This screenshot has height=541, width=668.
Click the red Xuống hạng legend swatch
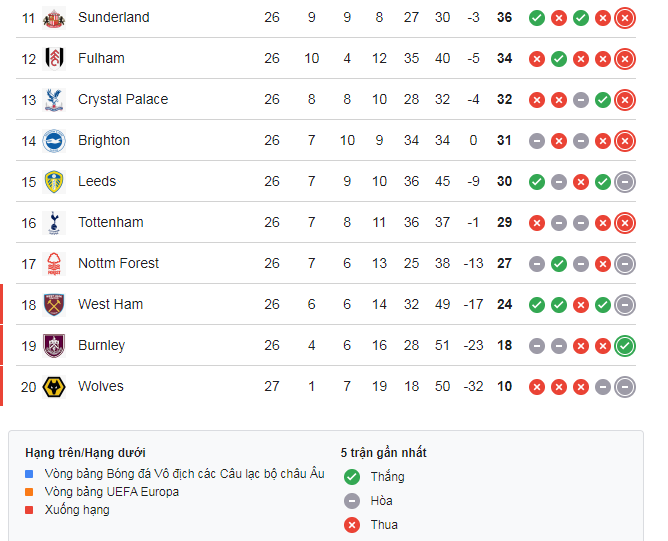click(x=34, y=510)
